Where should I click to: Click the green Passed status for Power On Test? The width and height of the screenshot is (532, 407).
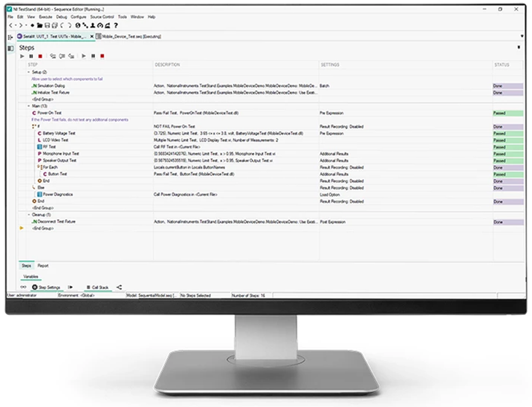pos(508,113)
